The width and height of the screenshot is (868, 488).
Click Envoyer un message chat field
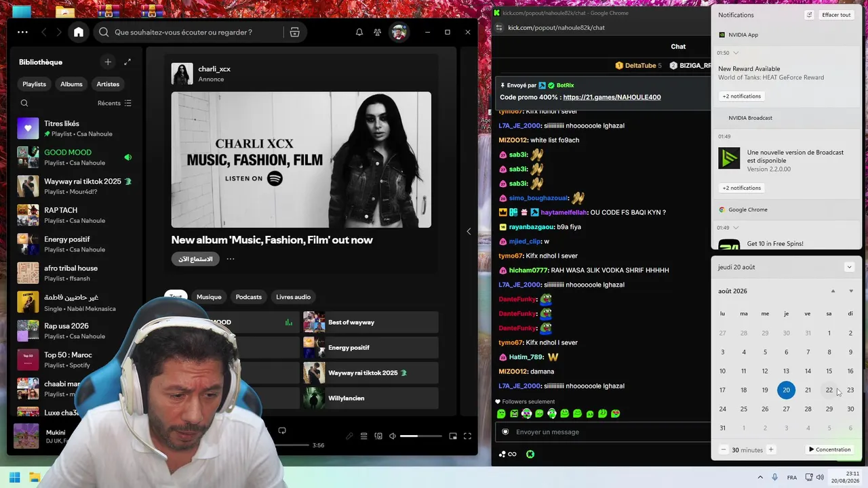point(604,432)
